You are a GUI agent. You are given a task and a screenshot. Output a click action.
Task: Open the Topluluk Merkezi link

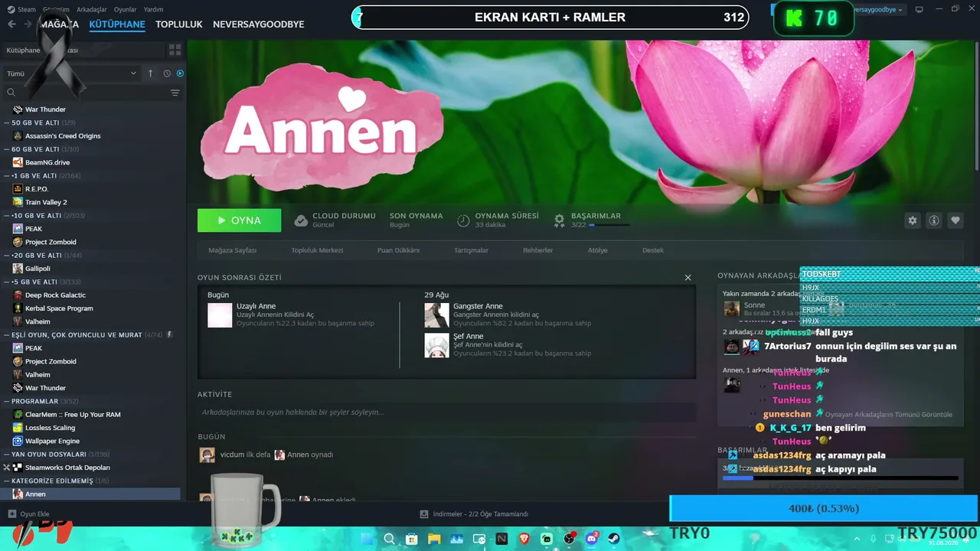[x=317, y=250]
